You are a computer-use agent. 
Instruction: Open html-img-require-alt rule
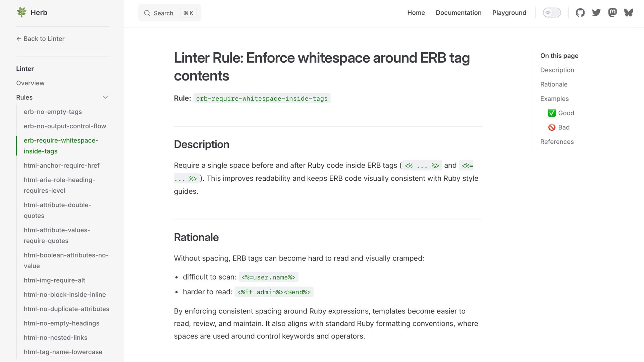click(x=54, y=280)
